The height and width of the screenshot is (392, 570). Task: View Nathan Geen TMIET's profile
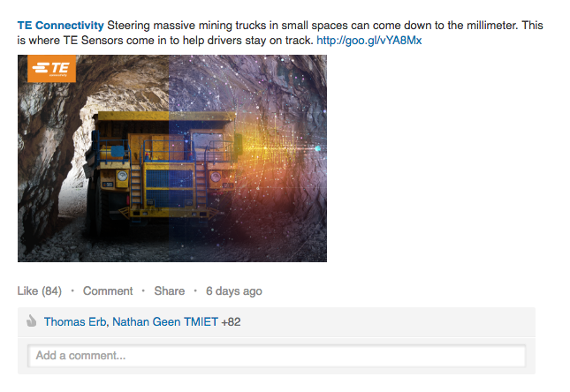click(165, 322)
